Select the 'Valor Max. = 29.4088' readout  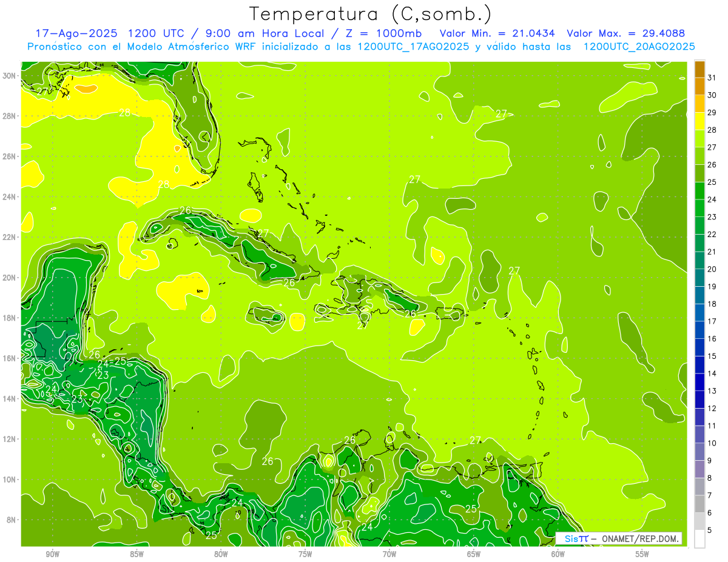point(625,33)
